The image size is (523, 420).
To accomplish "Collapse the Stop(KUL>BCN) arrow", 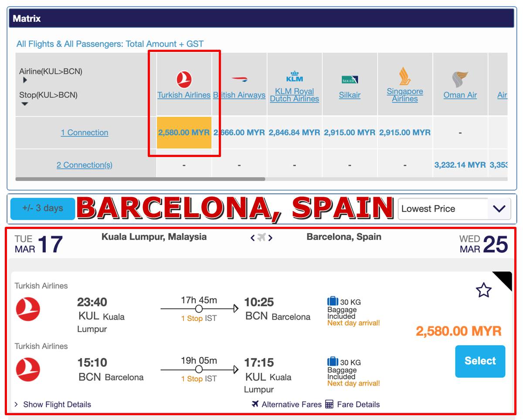I will point(25,104).
